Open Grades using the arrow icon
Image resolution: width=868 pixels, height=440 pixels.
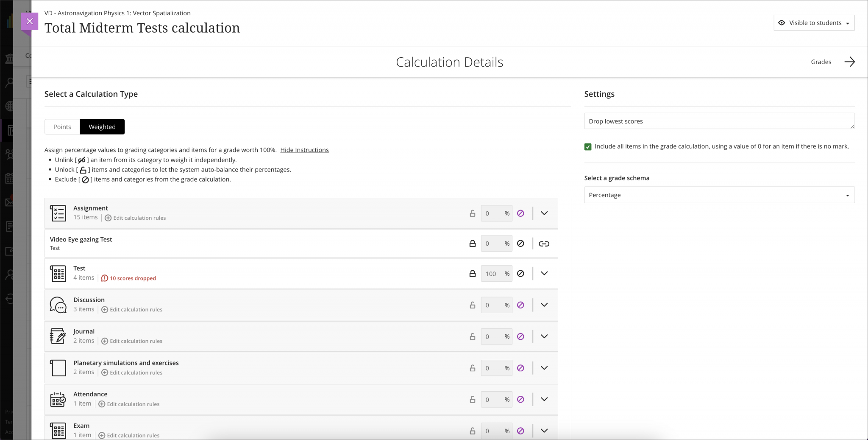pos(850,62)
